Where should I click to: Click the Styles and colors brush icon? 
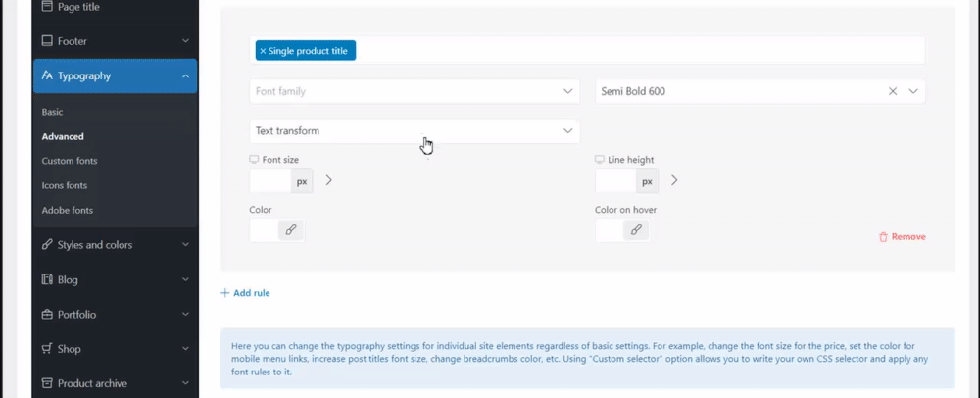[47, 245]
